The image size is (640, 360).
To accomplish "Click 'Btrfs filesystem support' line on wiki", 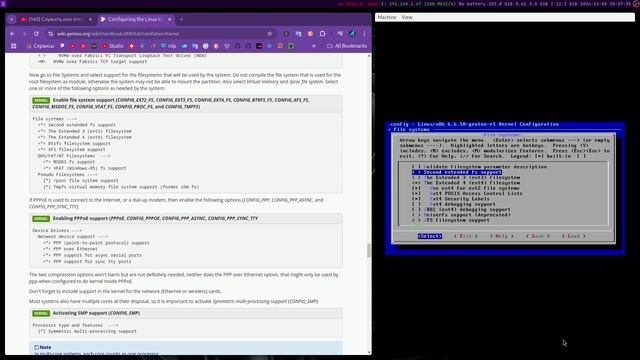I will click(x=74, y=144).
